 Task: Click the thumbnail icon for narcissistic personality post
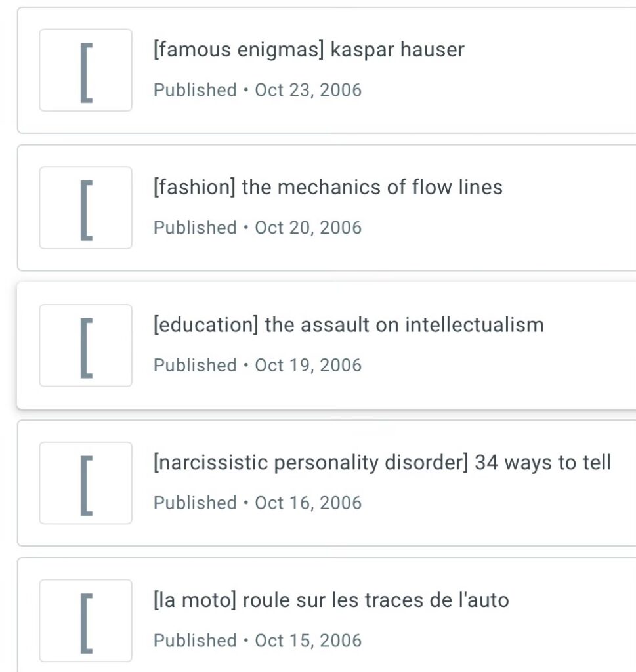pos(85,483)
